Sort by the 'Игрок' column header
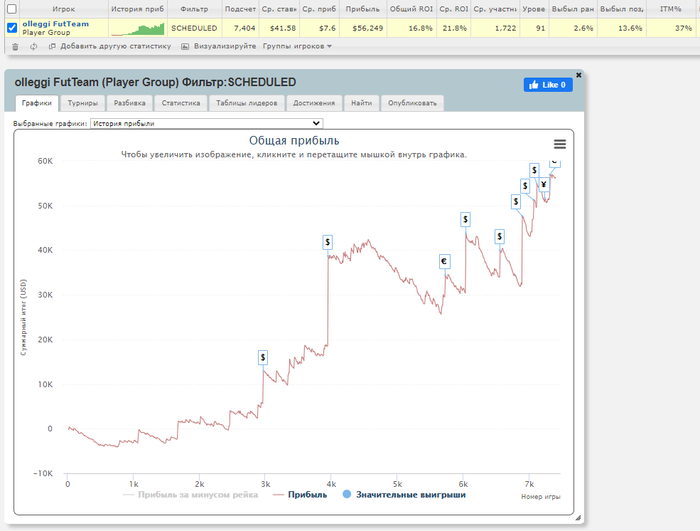 pos(63,9)
